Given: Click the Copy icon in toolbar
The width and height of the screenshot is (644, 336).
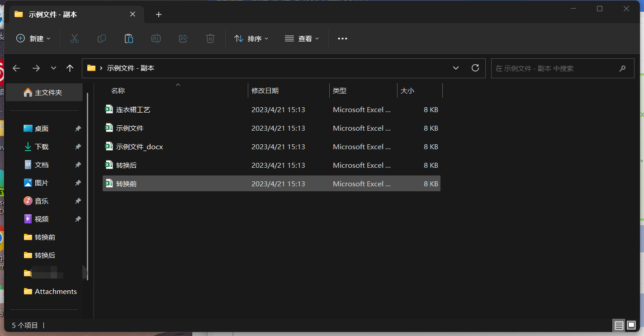Looking at the screenshot, I should 102,39.
